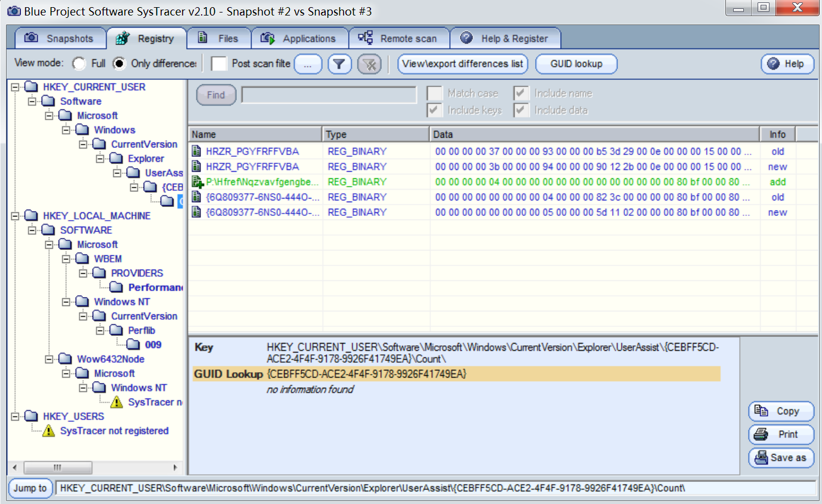The width and height of the screenshot is (822, 504).
Task: Select the Full view mode radio button
Action: point(79,63)
